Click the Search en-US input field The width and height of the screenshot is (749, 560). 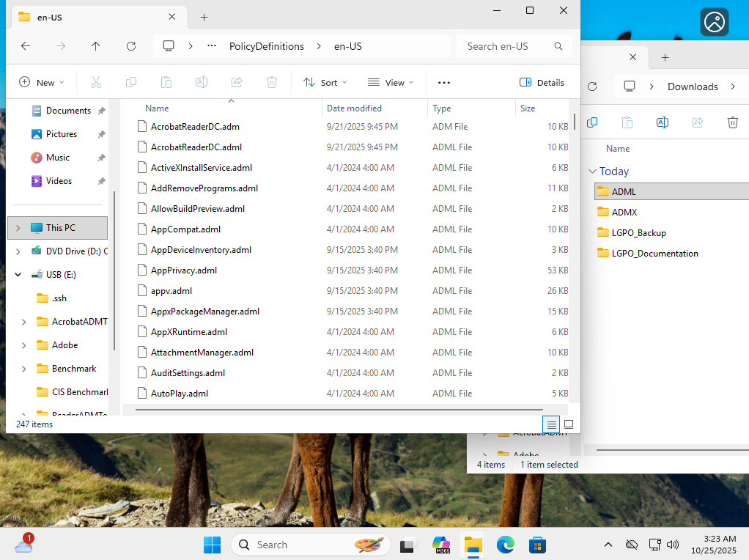coord(507,46)
